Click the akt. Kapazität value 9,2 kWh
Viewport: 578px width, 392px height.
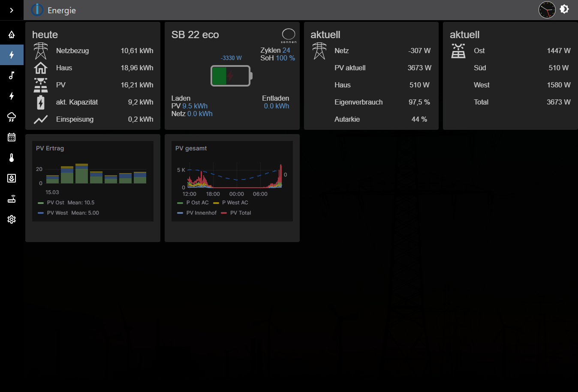(141, 102)
